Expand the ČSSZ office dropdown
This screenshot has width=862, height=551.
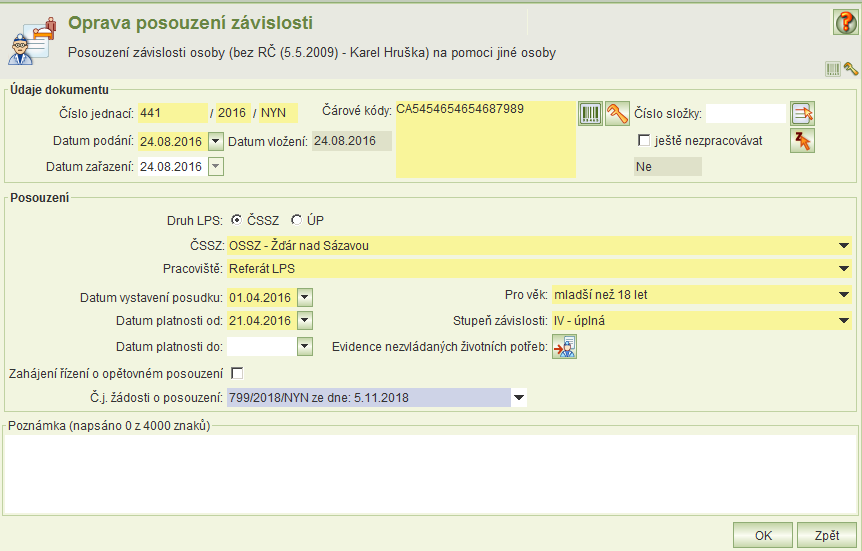click(x=844, y=246)
